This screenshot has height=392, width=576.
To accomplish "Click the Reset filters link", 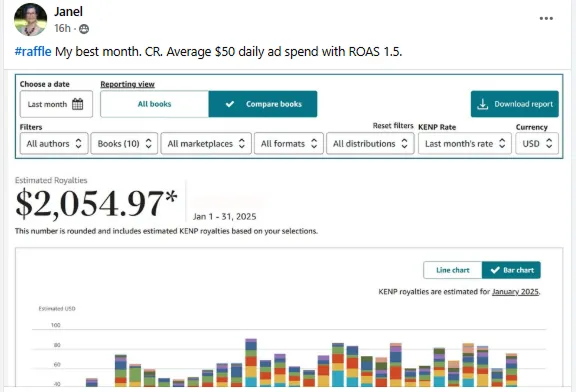I will 393,126.
